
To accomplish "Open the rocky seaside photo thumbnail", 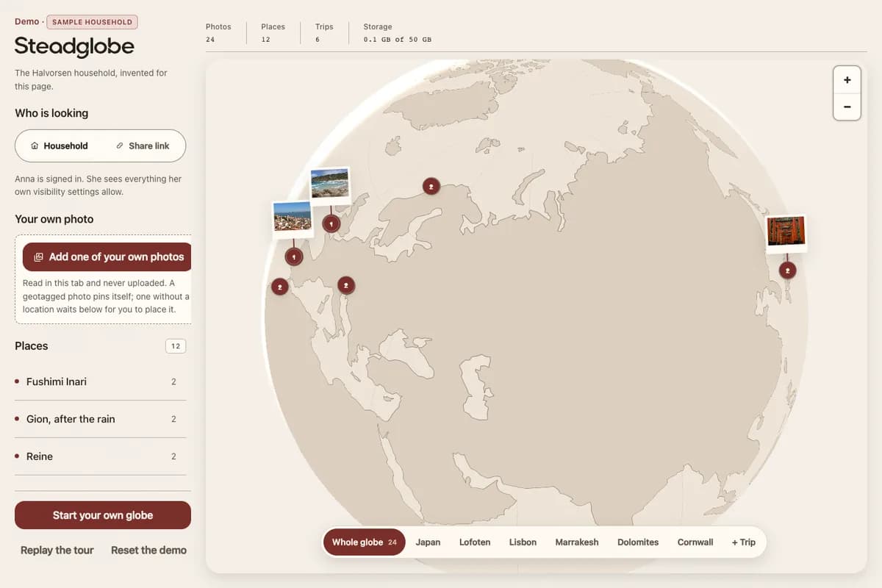I will tap(329, 184).
